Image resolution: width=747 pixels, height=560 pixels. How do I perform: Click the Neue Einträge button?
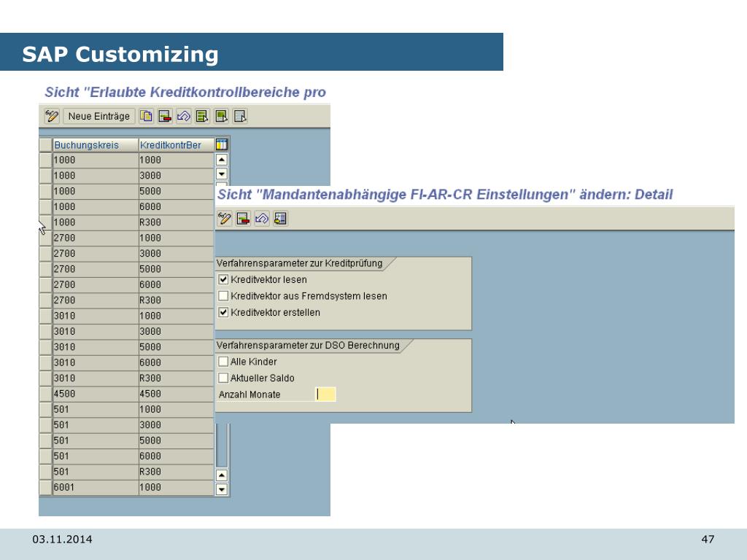point(98,116)
